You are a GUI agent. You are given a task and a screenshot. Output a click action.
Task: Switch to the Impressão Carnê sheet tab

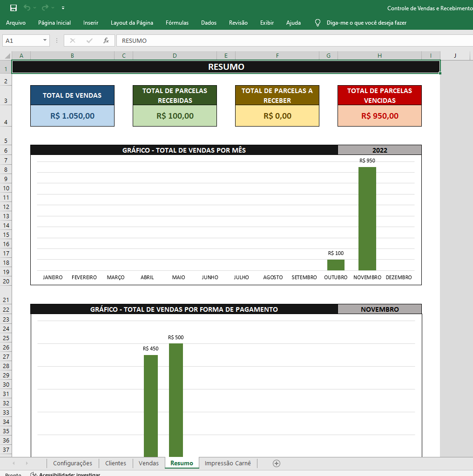tap(228, 463)
